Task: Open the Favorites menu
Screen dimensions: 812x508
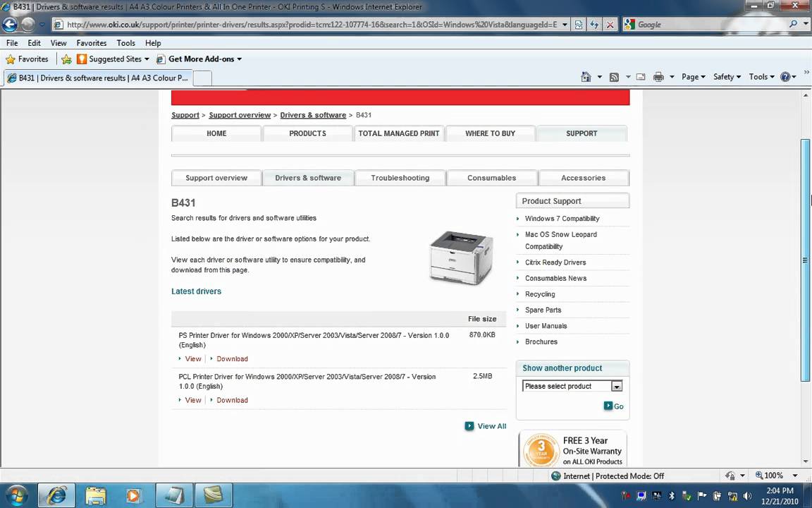Action: [92, 43]
